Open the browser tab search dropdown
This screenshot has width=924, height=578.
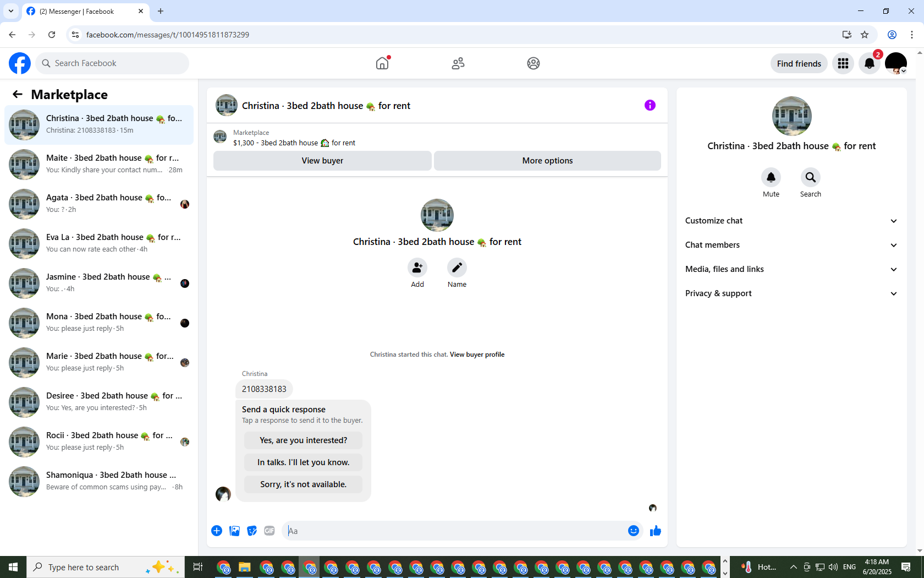(x=11, y=11)
